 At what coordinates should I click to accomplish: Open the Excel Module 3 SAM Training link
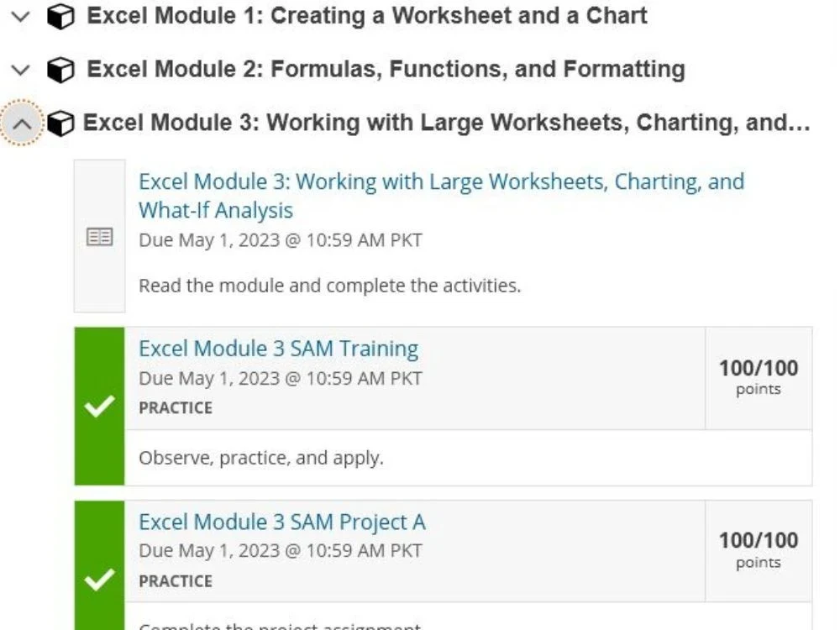tap(279, 348)
